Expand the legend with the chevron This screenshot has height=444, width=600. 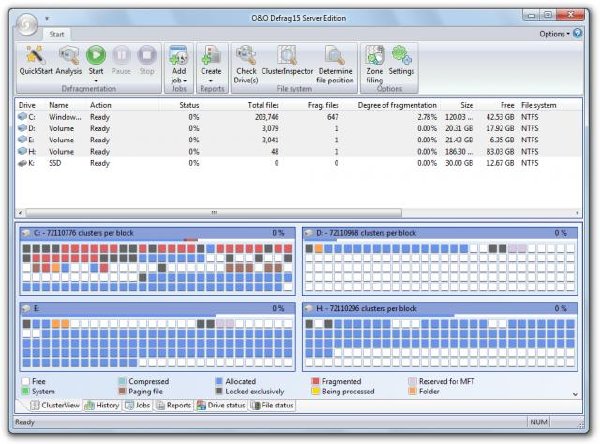pos(575,394)
